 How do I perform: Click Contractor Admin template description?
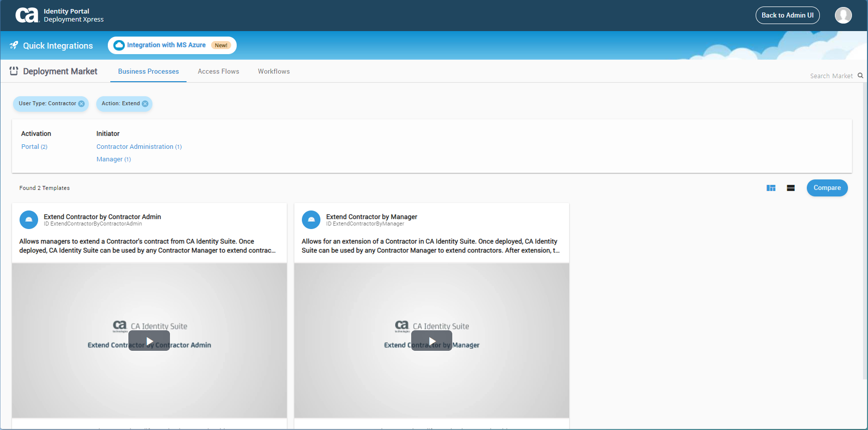click(x=147, y=246)
